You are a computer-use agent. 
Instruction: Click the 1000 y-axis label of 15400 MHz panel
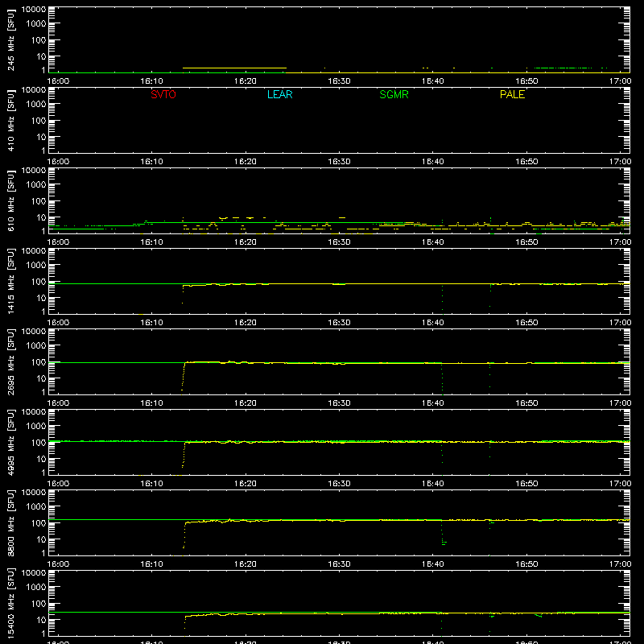[36, 588]
